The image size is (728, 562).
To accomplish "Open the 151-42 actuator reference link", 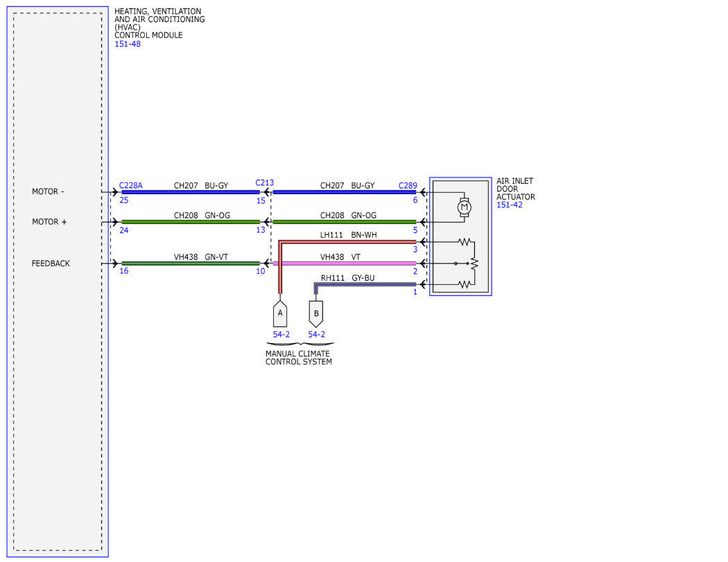I will pyautogui.click(x=510, y=204).
